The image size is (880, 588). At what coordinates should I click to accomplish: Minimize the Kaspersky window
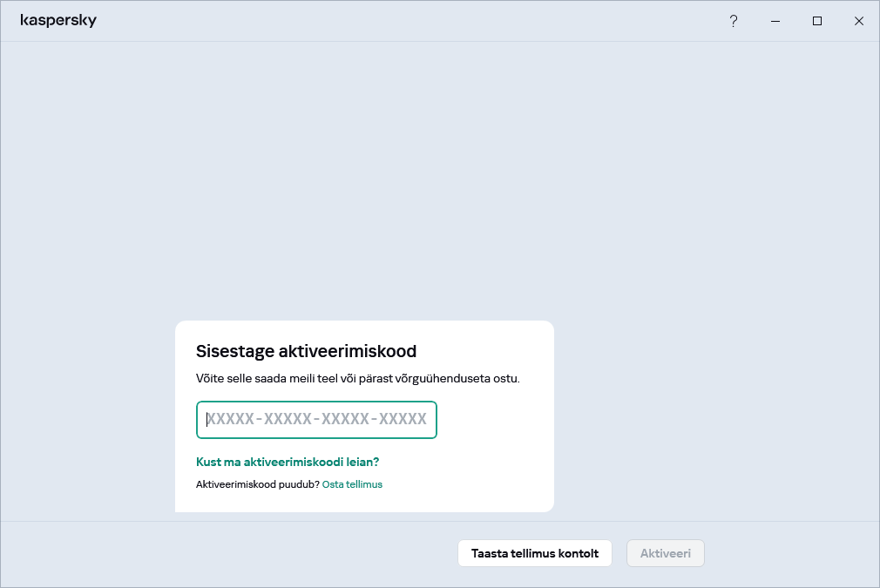click(775, 21)
